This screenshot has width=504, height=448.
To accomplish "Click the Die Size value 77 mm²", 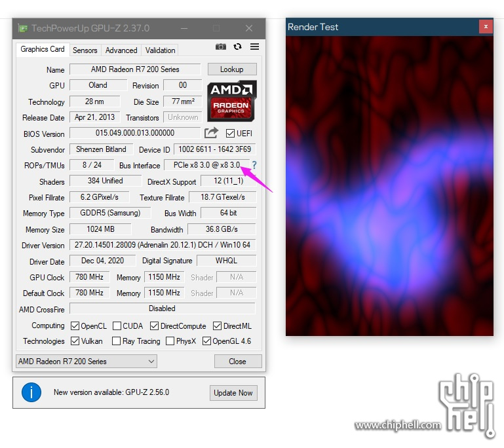I will 183,102.
